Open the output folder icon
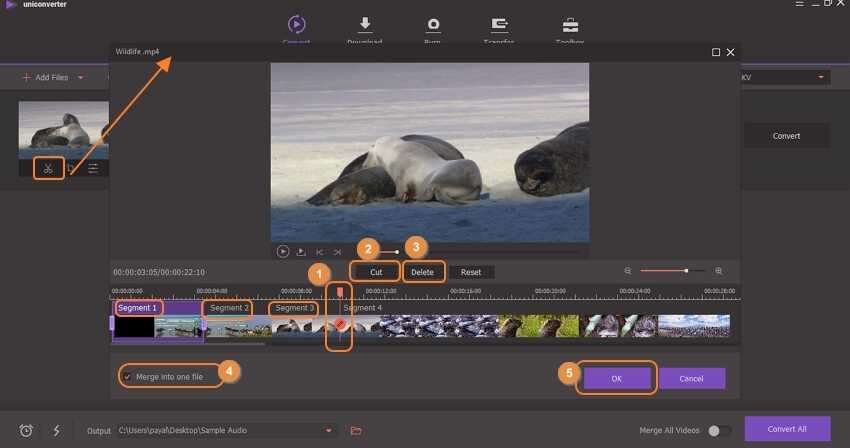850x448 pixels. click(x=356, y=430)
